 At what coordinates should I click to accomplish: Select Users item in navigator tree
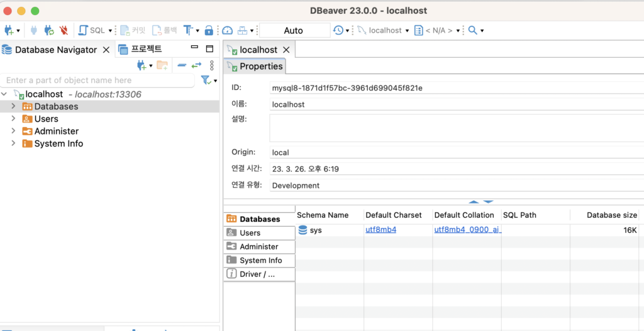click(40, 119)
